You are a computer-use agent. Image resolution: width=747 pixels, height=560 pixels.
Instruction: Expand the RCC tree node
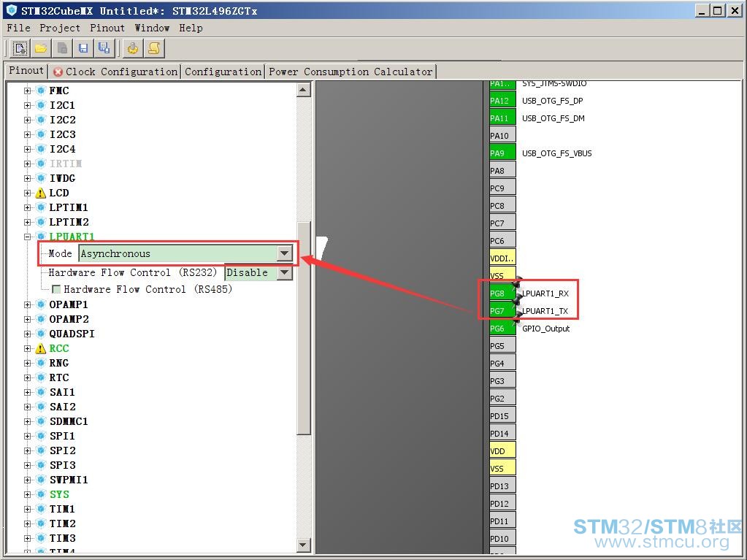coord(28,348)
